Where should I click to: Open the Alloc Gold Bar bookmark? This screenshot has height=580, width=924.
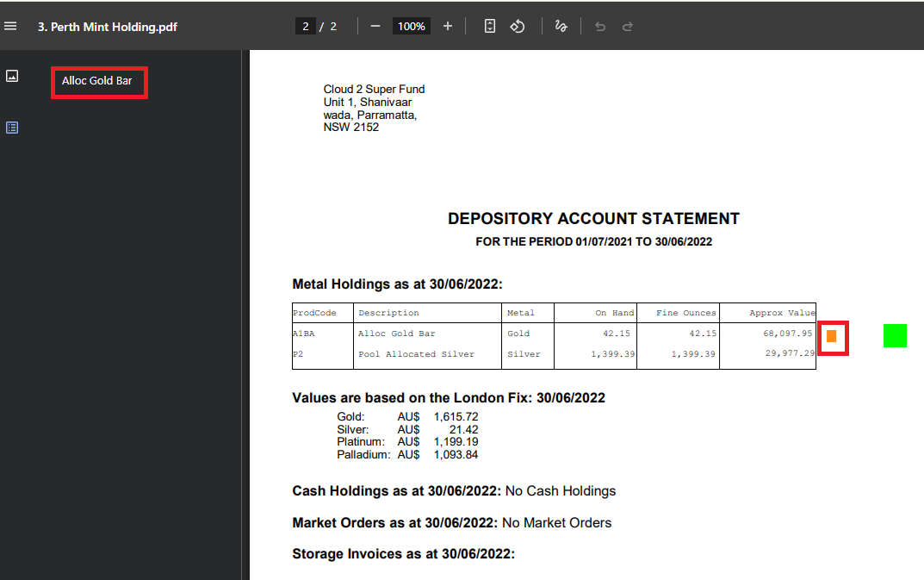(97, 81)
